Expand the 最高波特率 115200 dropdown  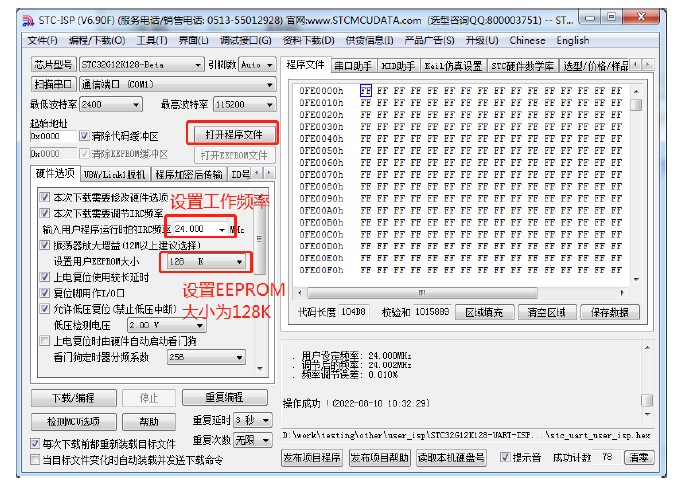click(270, 105)
